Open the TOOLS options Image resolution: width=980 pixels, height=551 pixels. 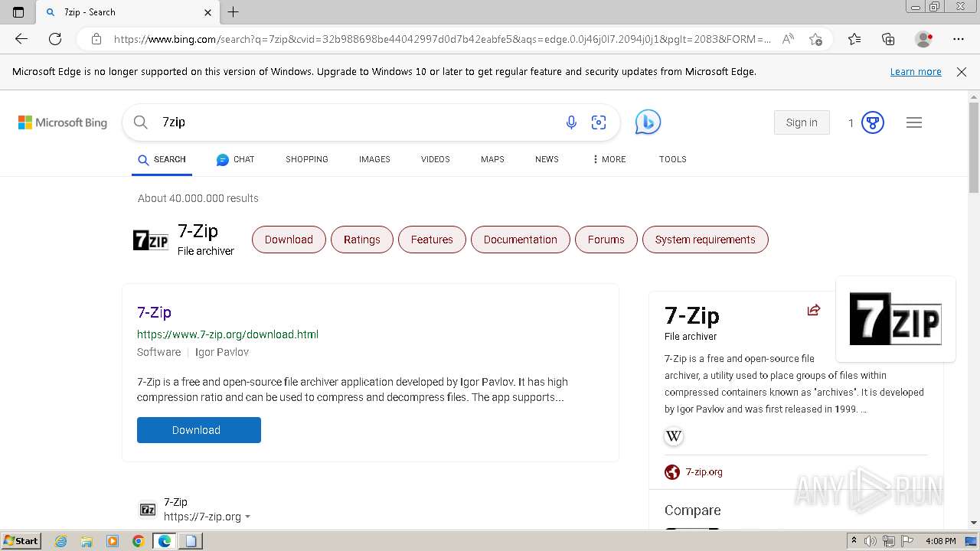click(673, 159)
